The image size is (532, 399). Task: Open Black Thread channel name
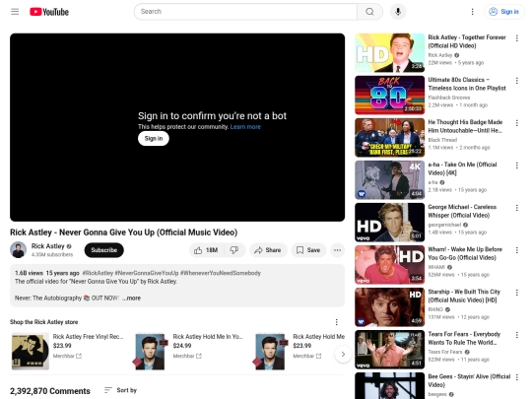coord(442,140)
